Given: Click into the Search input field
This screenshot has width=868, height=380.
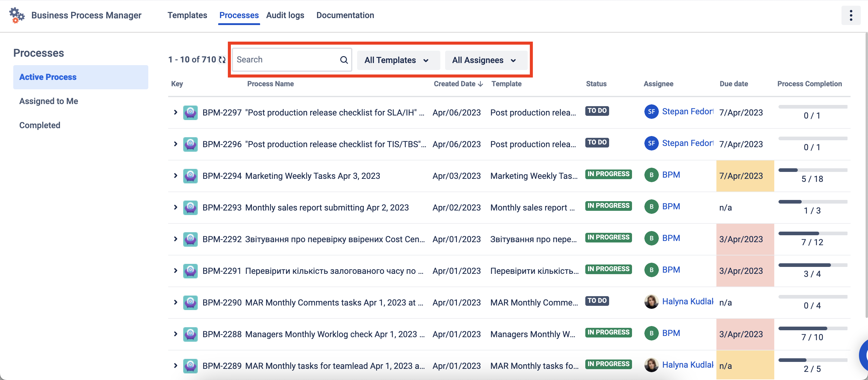Looking at the screenshot, I should pyautogui.click(x=286, y=60).
